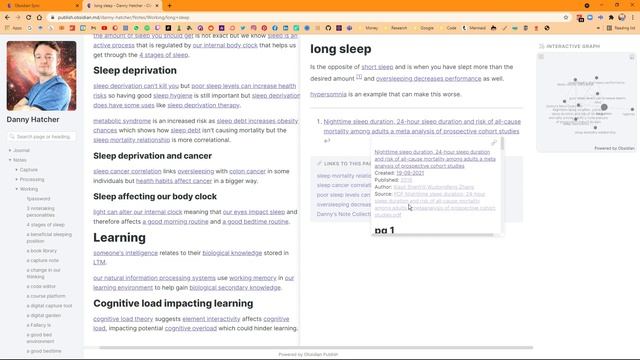The image size is (640, 360).
Task: Copy link icon in the hover preview popup
Action: pyautogui.click(x=494, y=142)
